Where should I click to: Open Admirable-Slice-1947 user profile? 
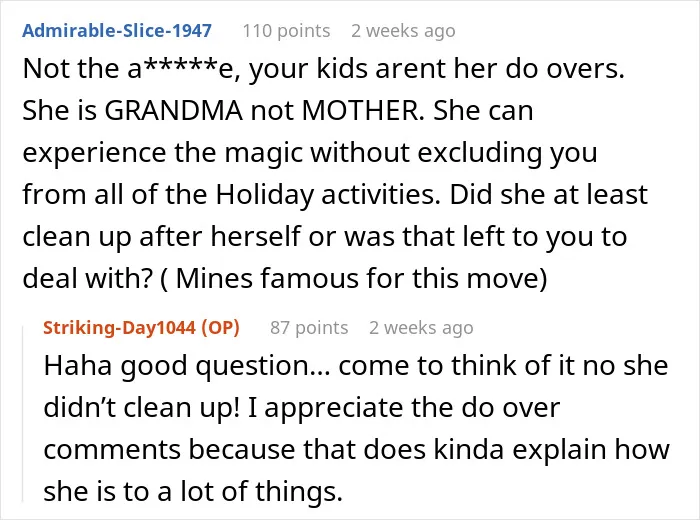117,31
